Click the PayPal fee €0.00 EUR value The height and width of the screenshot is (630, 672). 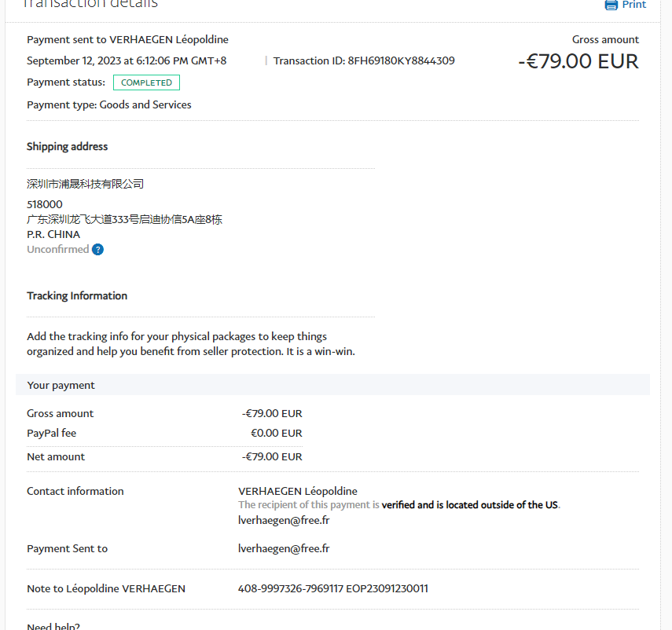click(x=276, y=433)
